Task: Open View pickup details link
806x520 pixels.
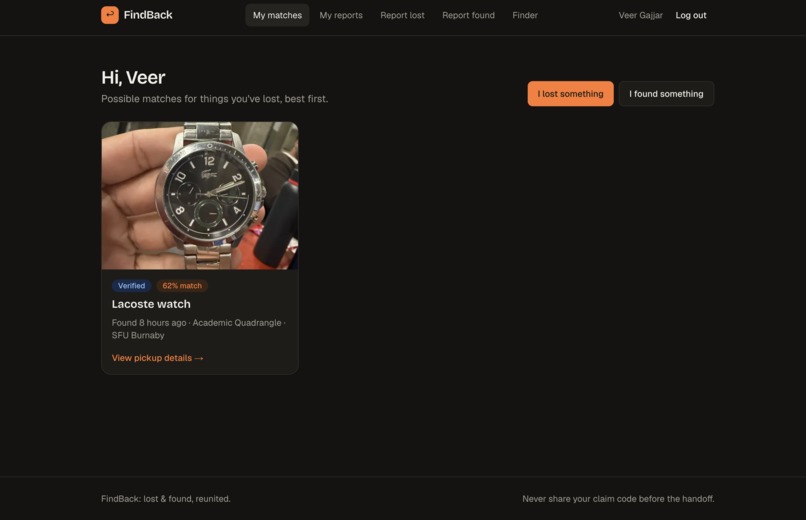Action: [157, 358]
